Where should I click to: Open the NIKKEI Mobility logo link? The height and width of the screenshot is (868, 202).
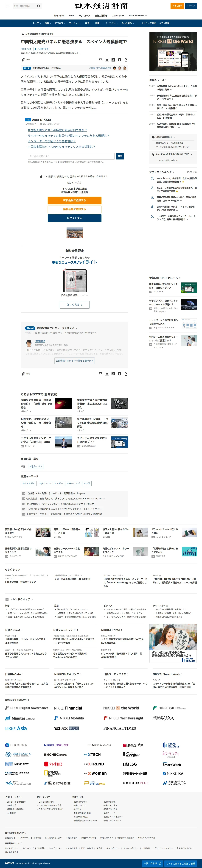pos(69,718)
